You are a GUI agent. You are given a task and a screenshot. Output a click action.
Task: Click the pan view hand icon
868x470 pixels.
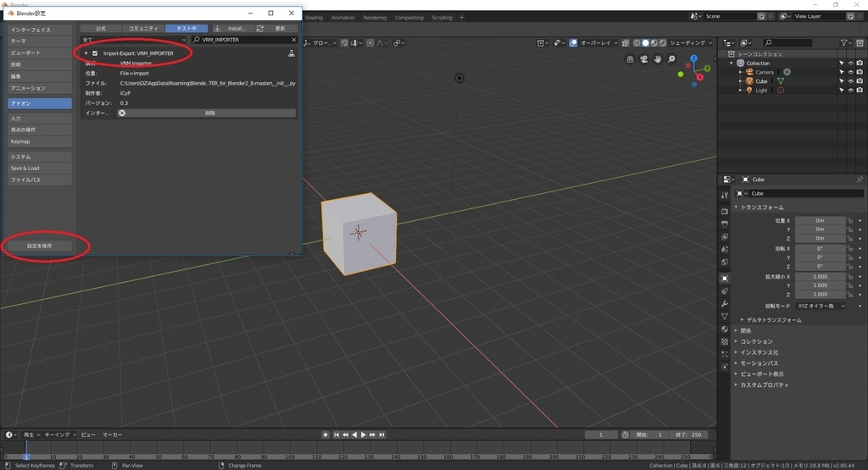point(658,59)
